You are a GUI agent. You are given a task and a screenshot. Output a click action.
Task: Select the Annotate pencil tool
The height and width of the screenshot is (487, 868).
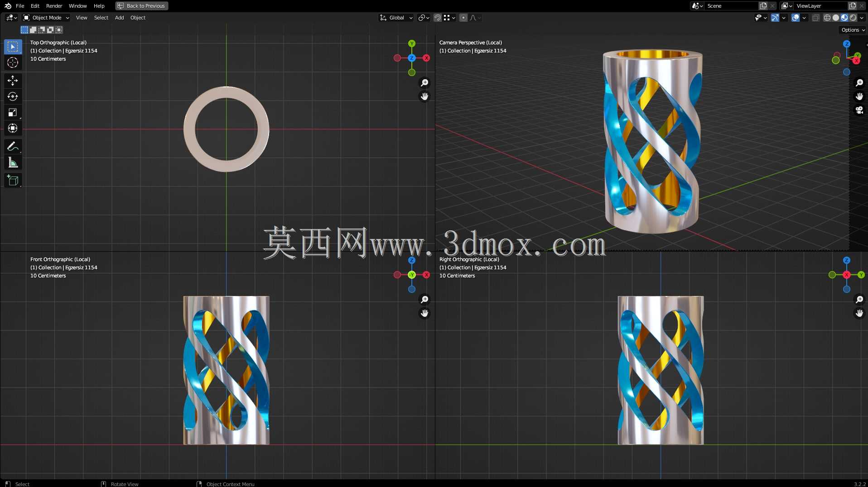pyautogui.click(x=13, y=146)
